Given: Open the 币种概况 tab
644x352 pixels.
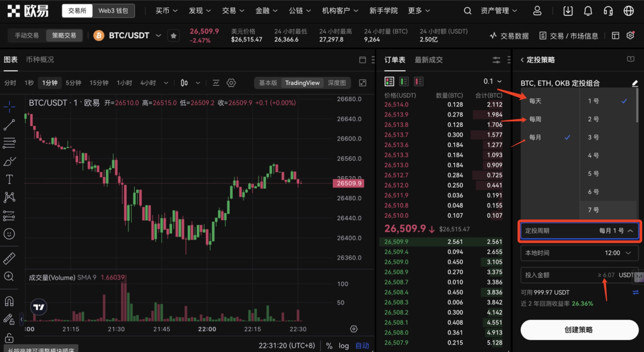Looking at the screenshot, I should [x=40, y=60].
